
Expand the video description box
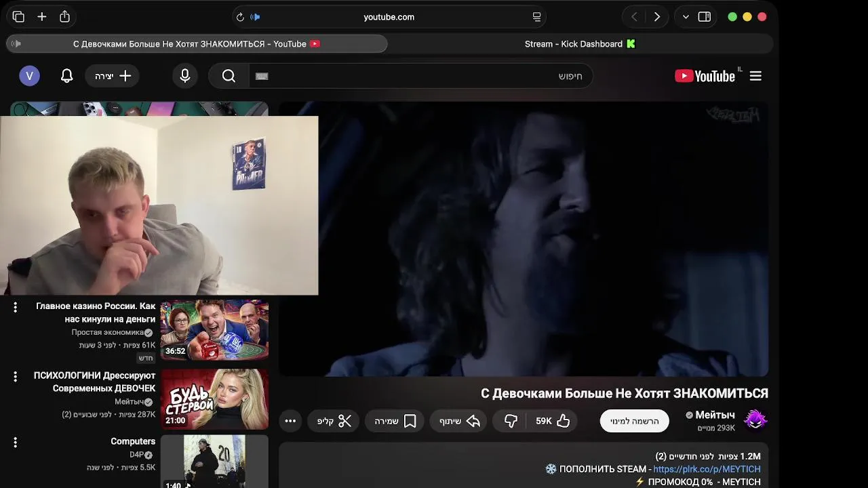coord(524,466)
